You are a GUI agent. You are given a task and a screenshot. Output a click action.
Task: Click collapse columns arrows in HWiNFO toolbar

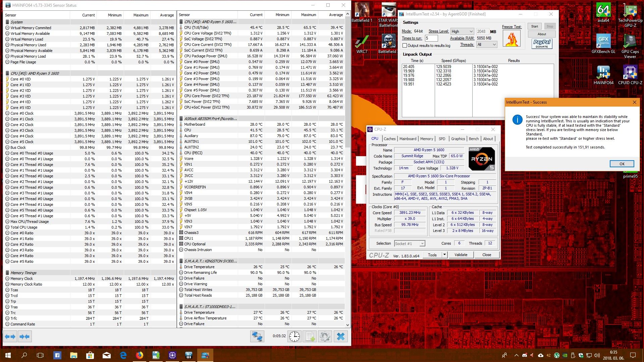(x=24, y=337)
